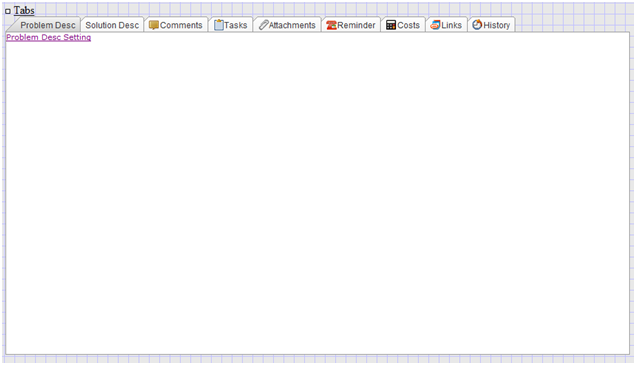This screenshot has width=636, height=365.
Task: Switch to the Problem Desc tab
Action: click(48, 25)
